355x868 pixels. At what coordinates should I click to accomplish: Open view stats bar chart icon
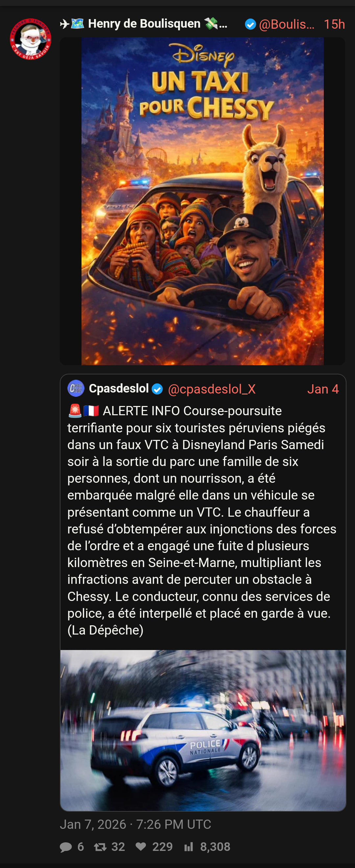click(188, 847)
